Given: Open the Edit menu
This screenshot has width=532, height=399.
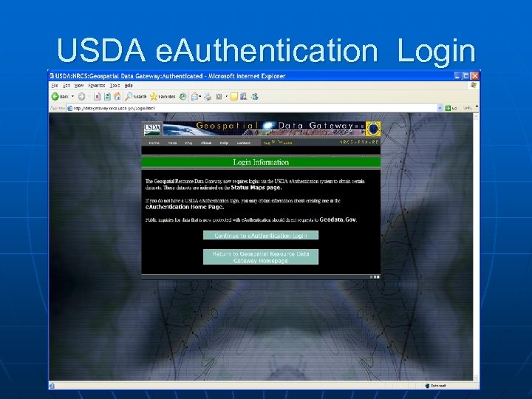Looking at the screenshot, I should coord(66,86).
